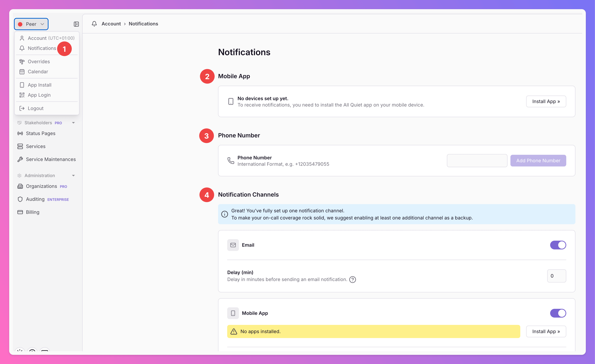Select Overrides in the account menu
595x364 pixels.
click(39, 61)
